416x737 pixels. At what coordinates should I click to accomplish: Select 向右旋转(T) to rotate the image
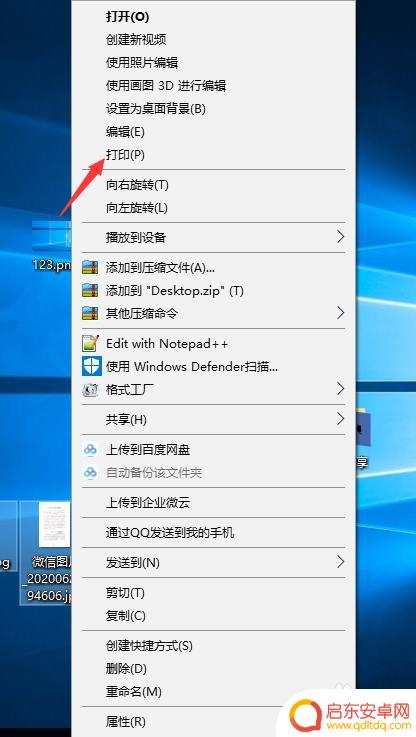(137, 185)
